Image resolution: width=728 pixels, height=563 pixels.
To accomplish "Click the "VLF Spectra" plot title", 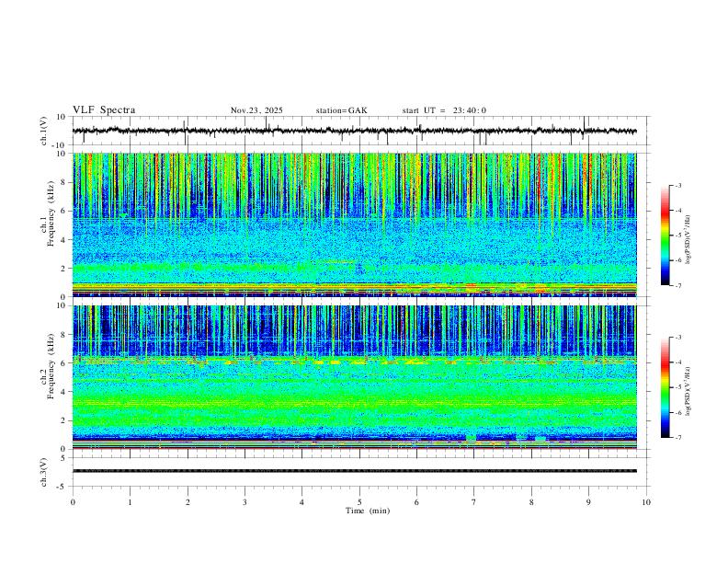I will [104, 110].
